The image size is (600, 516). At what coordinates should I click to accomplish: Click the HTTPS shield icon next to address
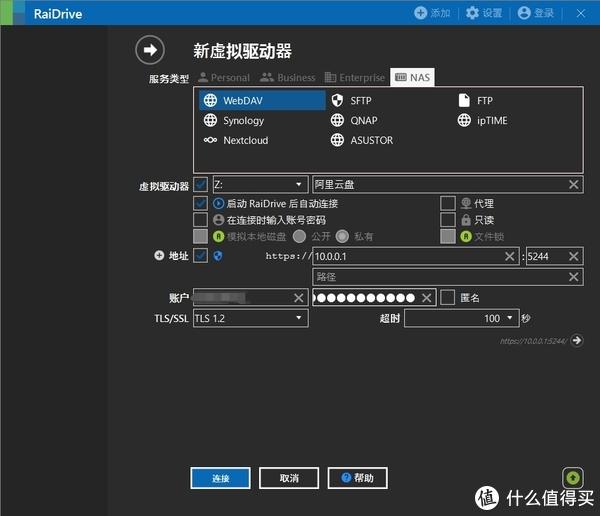218,256
